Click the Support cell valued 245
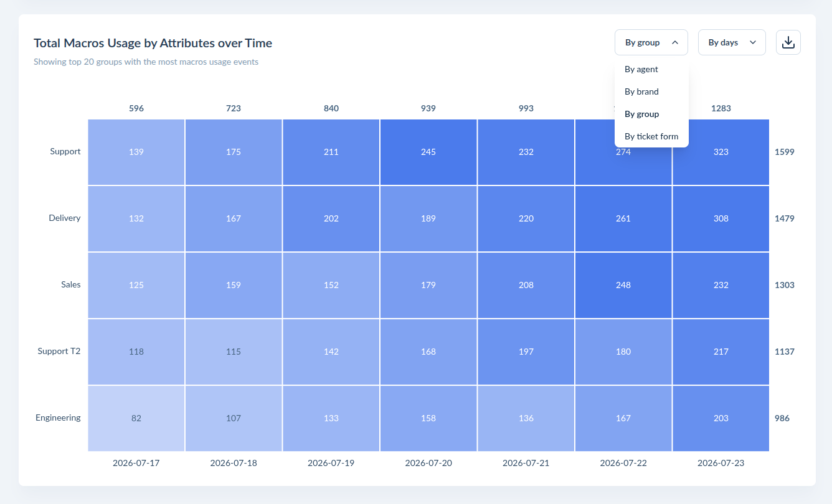The width and height of the screenshot is (832, 504). (x=428, y=152)
